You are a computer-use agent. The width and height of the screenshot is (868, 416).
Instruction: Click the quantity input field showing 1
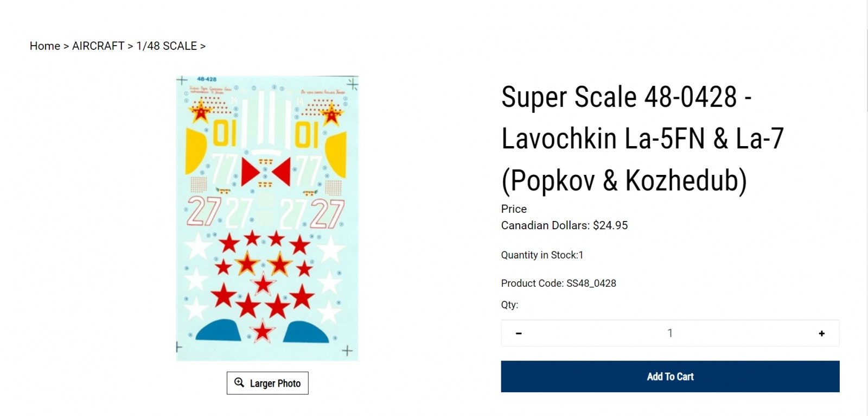tap(669, 333)
